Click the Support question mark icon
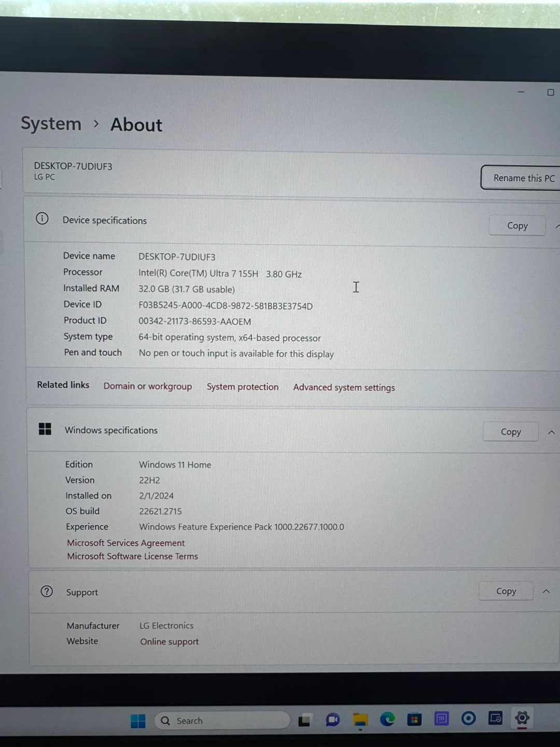This screenshot has width=560, height=747. (x=47, y=591)
